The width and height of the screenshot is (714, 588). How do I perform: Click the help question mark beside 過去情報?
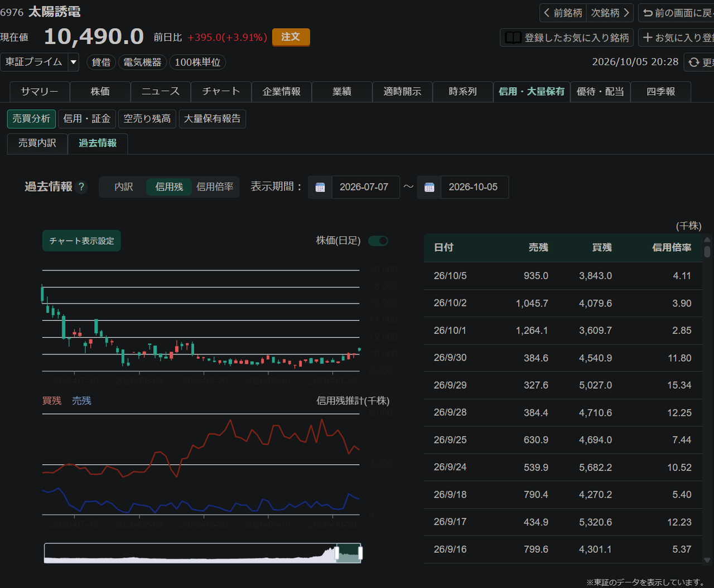(81, 187)
